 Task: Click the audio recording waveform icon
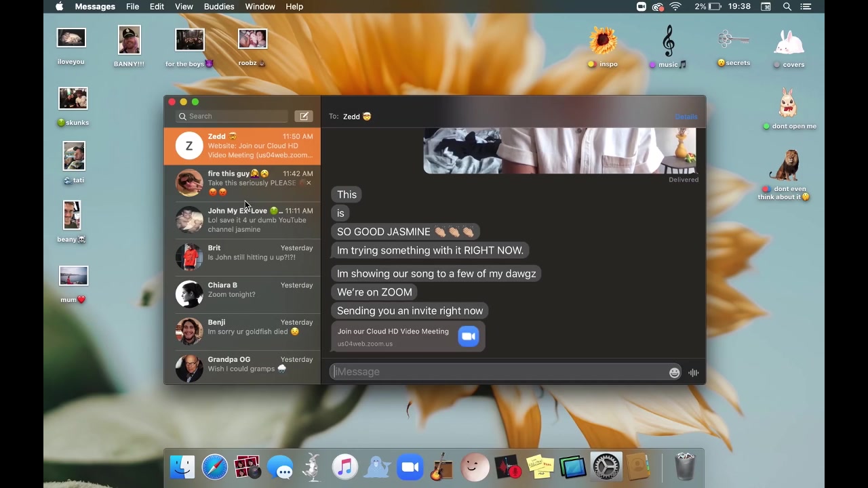(x=693, y=373)
